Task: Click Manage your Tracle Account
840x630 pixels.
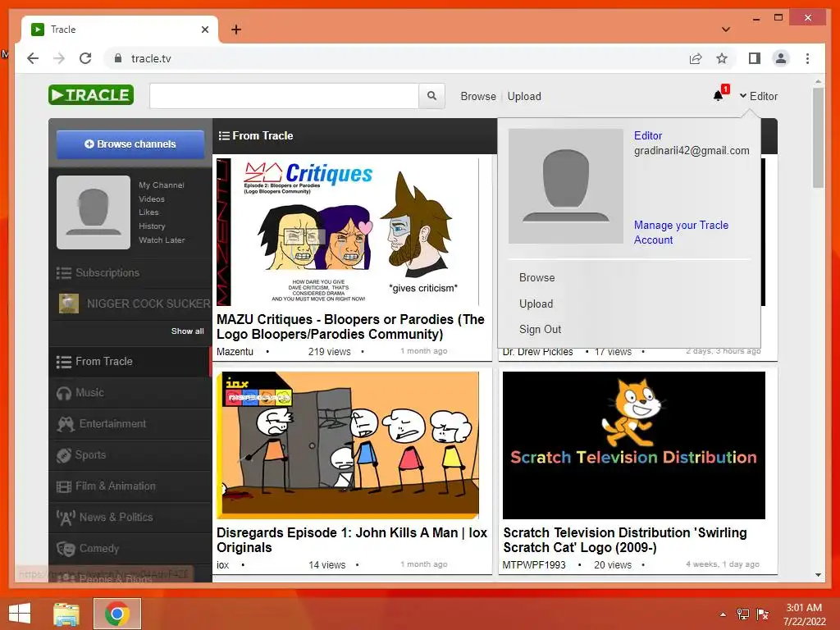Action: [x=681, y=232]
